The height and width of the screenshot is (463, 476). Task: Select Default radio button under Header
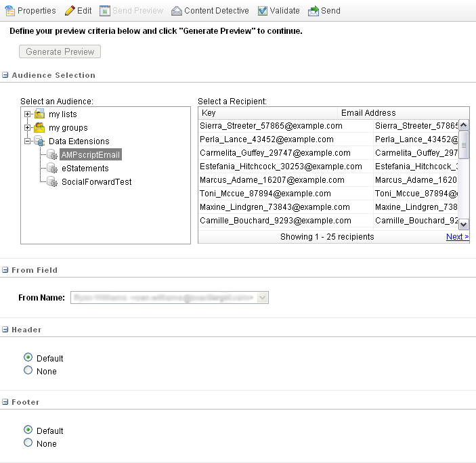[28, 357]
